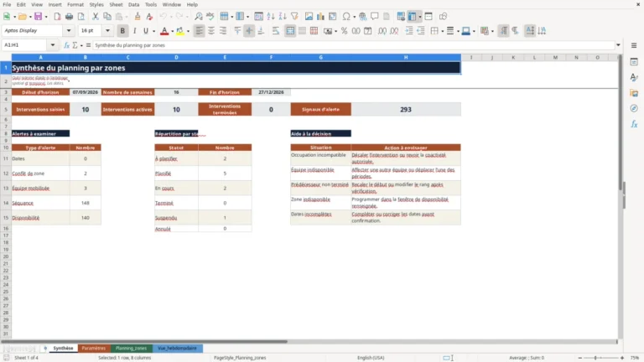Viewport: 644px width, 362px height.
Task: Switch to the Paramètres sheet tab
Action: (94, 348)
